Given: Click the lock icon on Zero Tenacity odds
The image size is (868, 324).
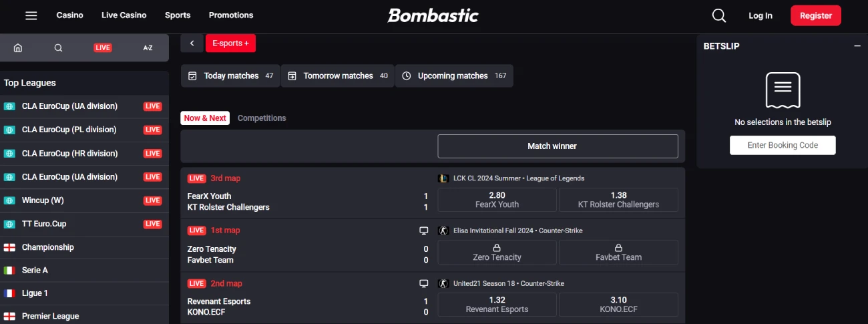Looking at the screenshot, I should 497,248.
